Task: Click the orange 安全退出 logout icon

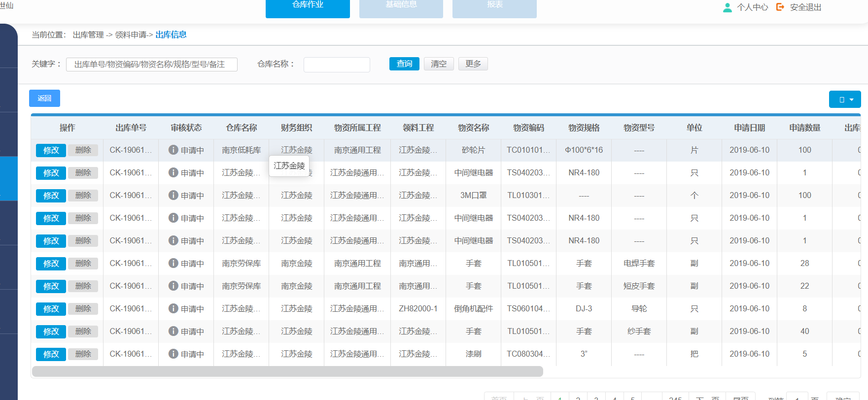Action: [x=780, y=7]
